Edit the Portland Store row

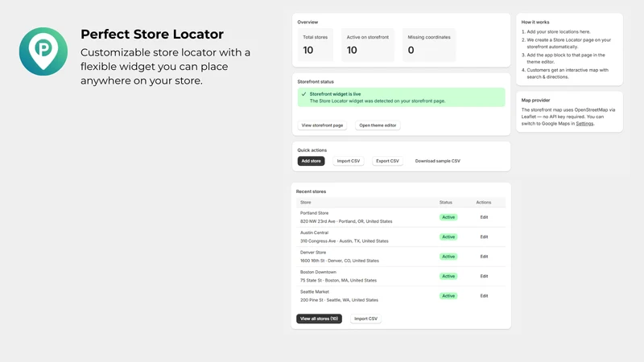click(x=484, y=217)
